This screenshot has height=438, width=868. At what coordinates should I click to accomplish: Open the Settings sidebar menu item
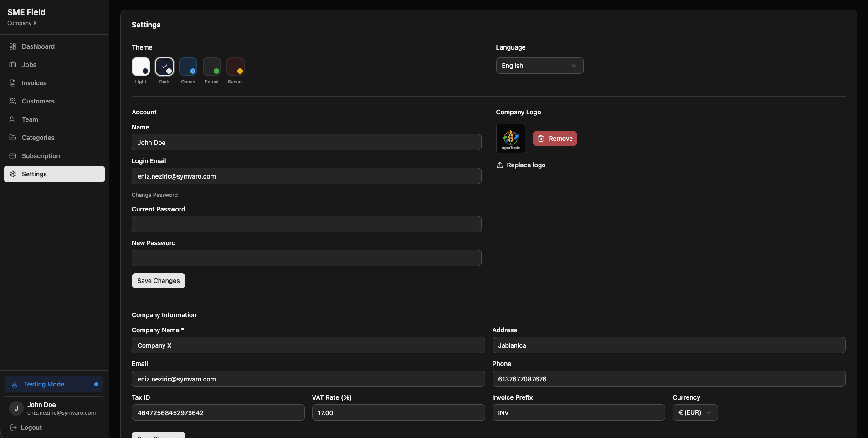click(54, 174)
